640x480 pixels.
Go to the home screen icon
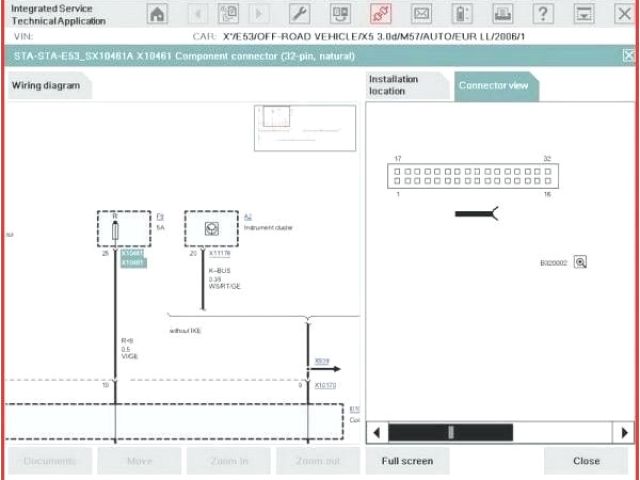(x=158, y=14)
